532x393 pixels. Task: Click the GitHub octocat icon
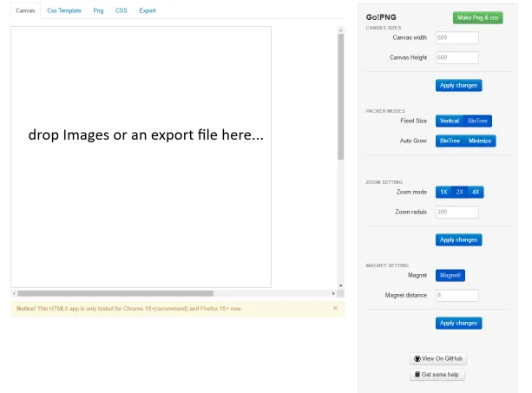(417, 359)
